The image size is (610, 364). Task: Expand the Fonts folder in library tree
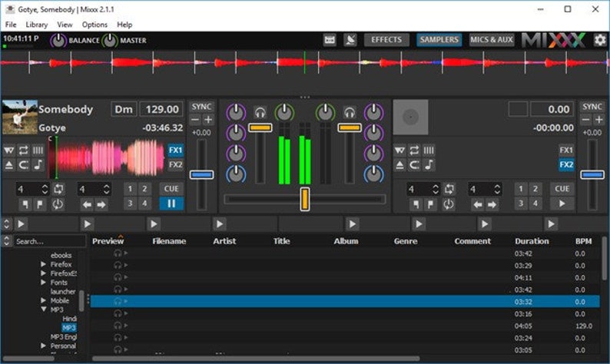[43, 283]
